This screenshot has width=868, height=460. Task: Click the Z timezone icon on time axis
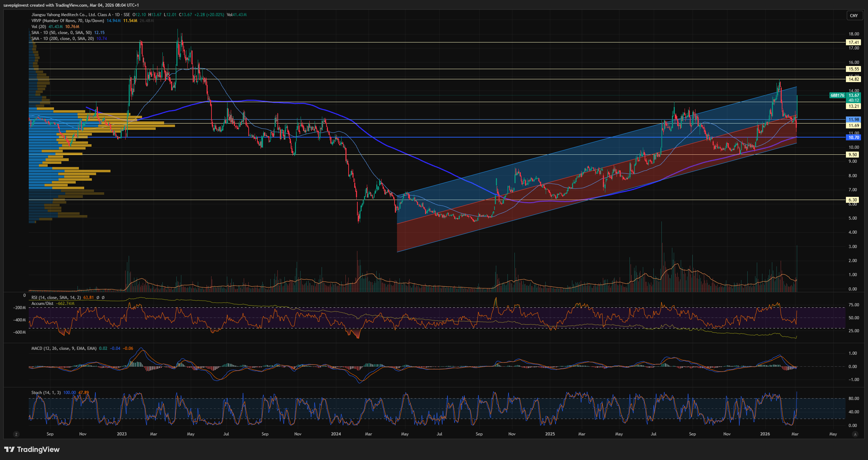pyautogui.click(x=16, y=434)
